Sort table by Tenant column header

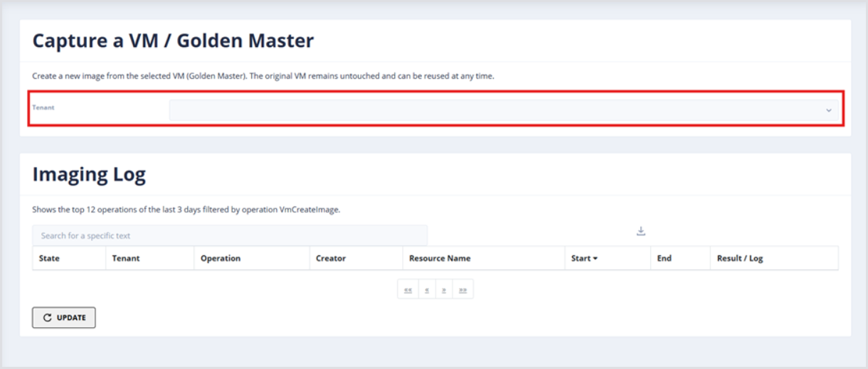pyautogui.click(x=126, y=258)
